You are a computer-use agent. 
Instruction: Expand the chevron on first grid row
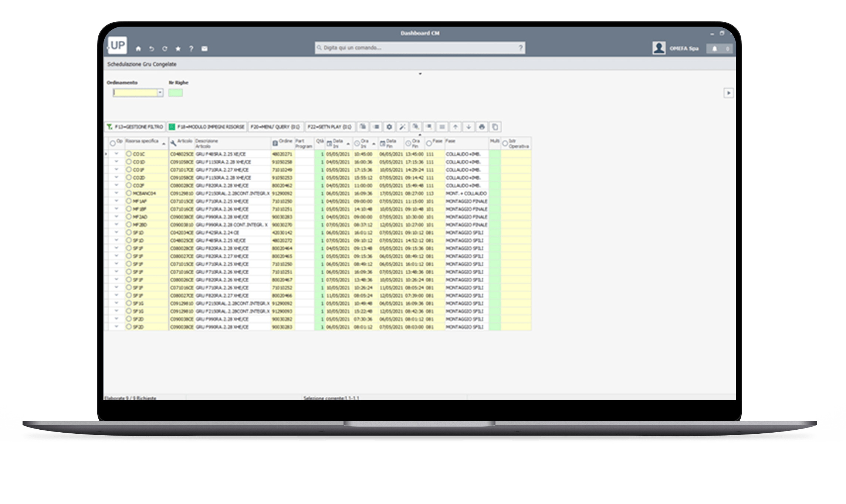click(x=116, y=153)
